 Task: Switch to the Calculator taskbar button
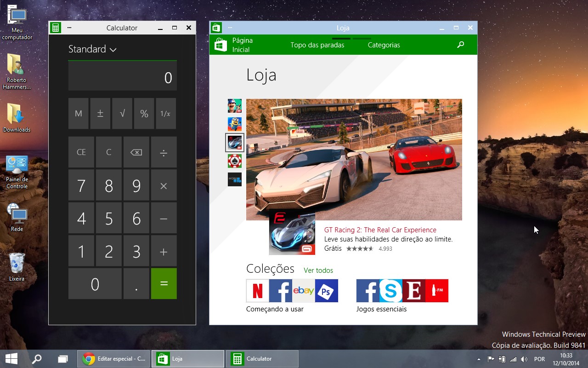(262, 359)
